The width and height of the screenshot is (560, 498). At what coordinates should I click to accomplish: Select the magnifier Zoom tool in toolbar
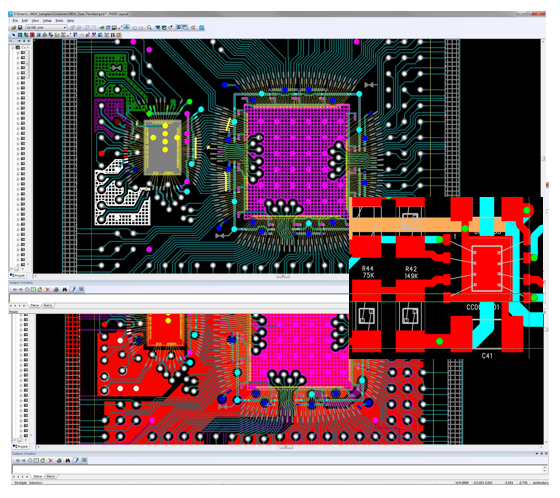point(149,28)
